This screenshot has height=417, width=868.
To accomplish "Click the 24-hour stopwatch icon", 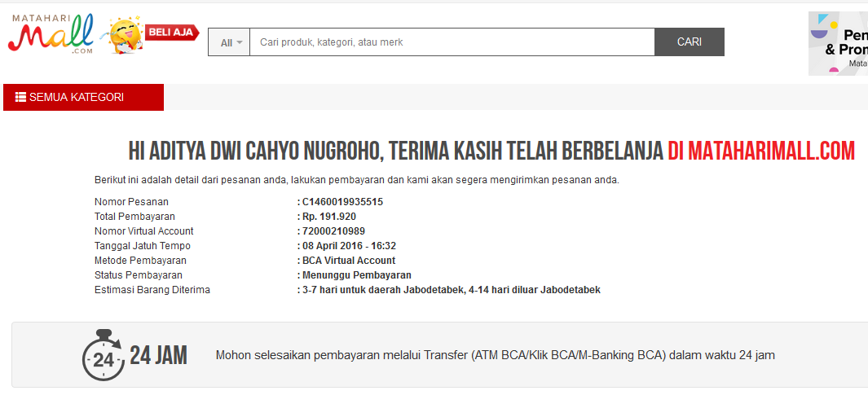I will (x=104, y=355).
